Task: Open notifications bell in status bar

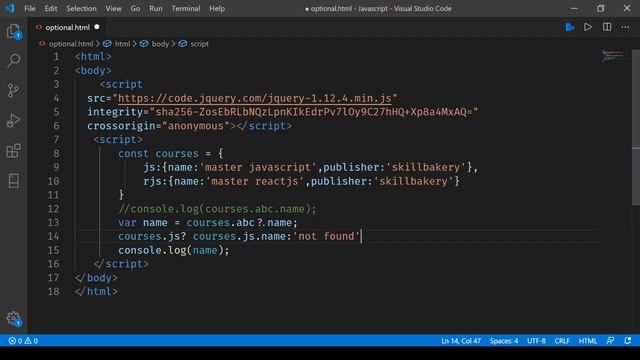Action: (628, 341)
